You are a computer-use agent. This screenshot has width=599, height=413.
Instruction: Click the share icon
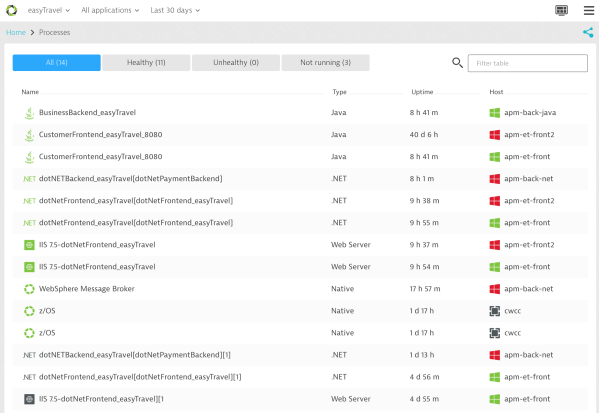pyautogui.click(x=588, y=32)
